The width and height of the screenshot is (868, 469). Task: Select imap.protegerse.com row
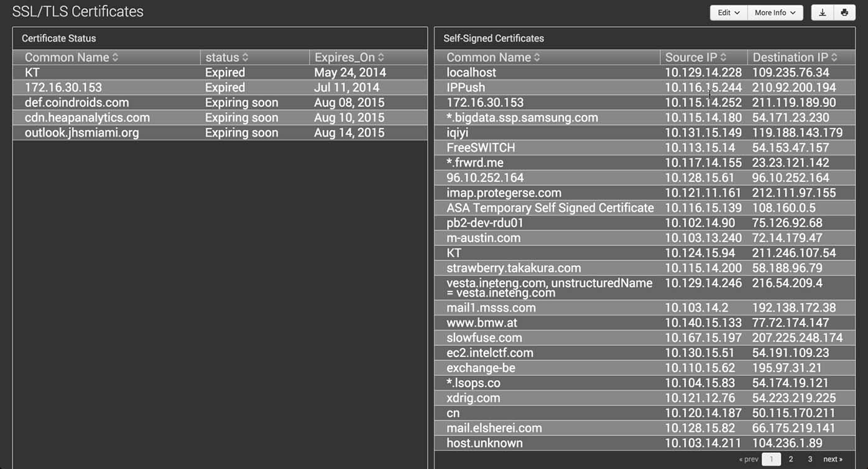pos(645,193)
